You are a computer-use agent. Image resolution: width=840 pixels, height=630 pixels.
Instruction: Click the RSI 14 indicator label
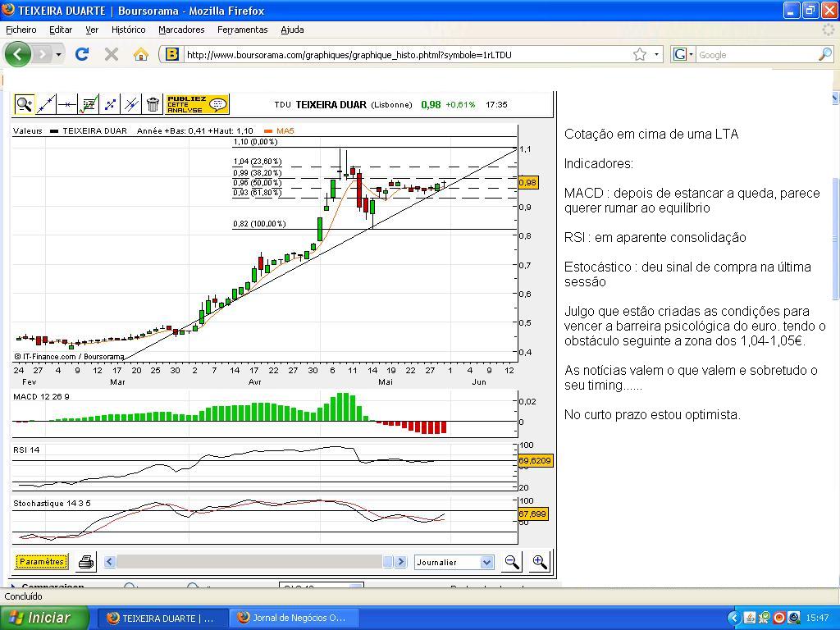pyautogui.click(x=26, y=450)
